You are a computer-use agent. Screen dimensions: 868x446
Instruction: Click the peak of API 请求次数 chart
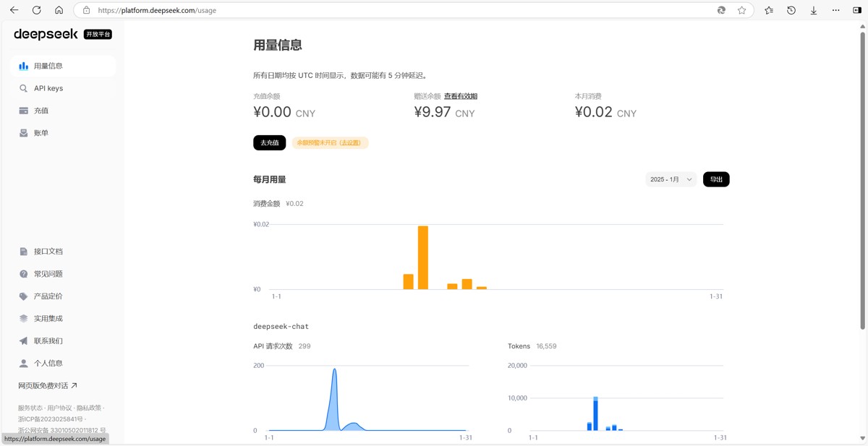coord(334,370)
